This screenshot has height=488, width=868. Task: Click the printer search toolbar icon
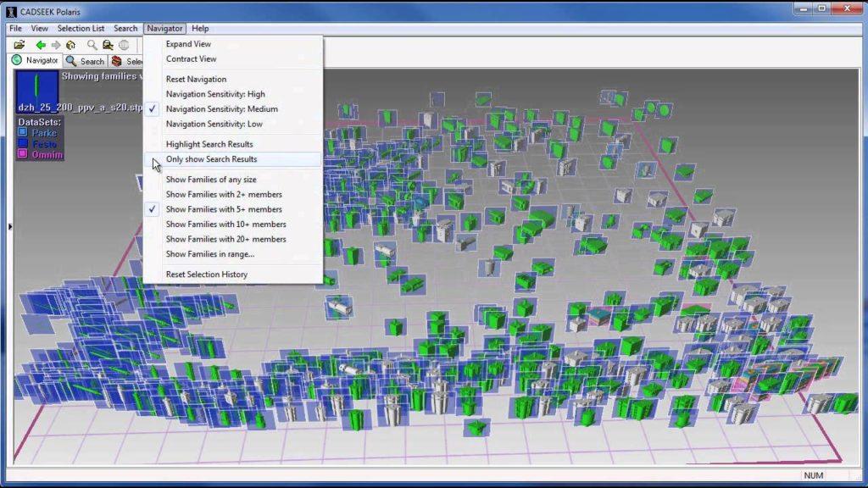[108, 45]
